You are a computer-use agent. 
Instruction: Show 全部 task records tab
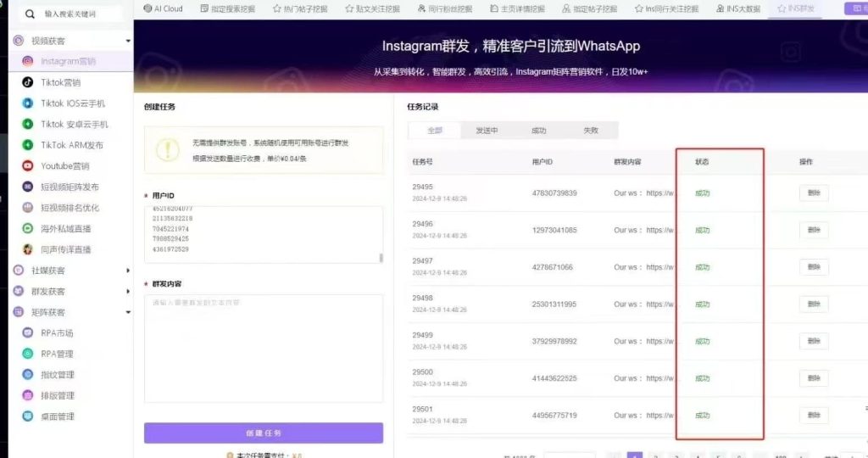(435, 131)
